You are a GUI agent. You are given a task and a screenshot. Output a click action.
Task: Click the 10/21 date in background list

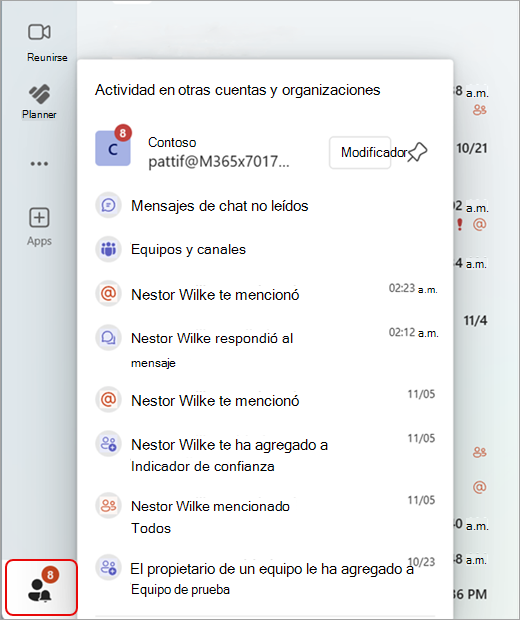click(472, 149)
